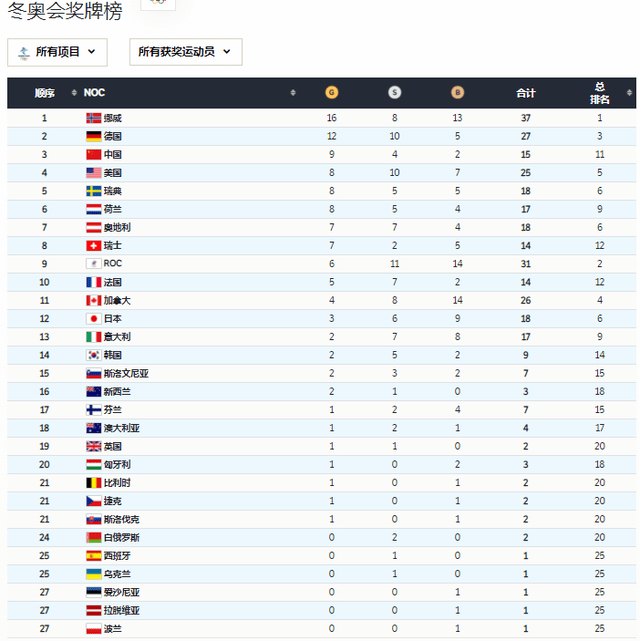Select the 拉脱维亚 country name

point(121,610)
